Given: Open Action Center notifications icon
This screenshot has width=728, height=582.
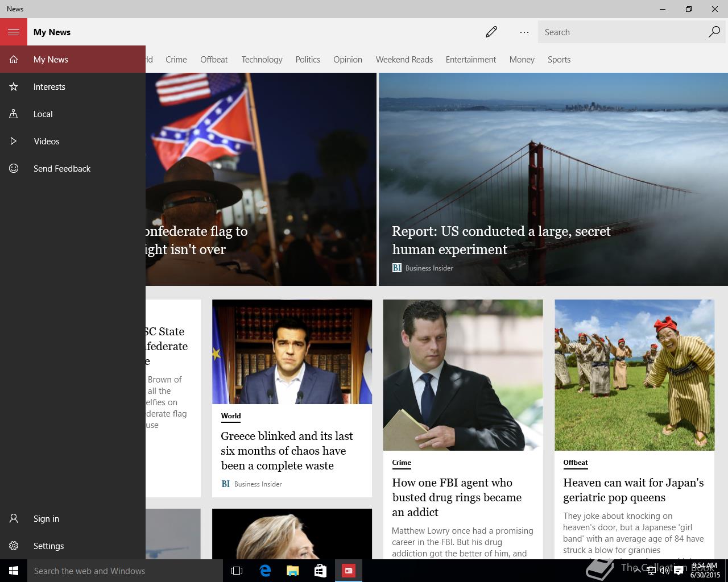Looking at the screenshot, I should click(679, 571).
